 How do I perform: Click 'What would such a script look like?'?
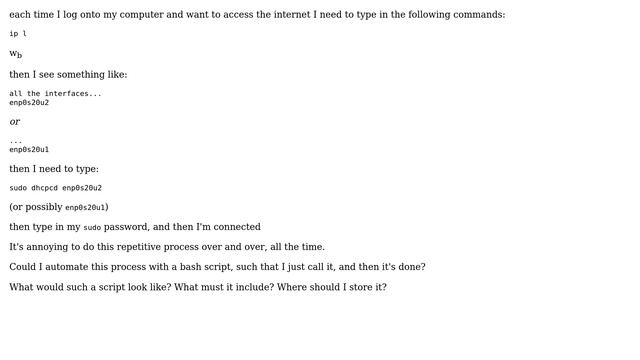pyautogui.click(x=90, y=287)
